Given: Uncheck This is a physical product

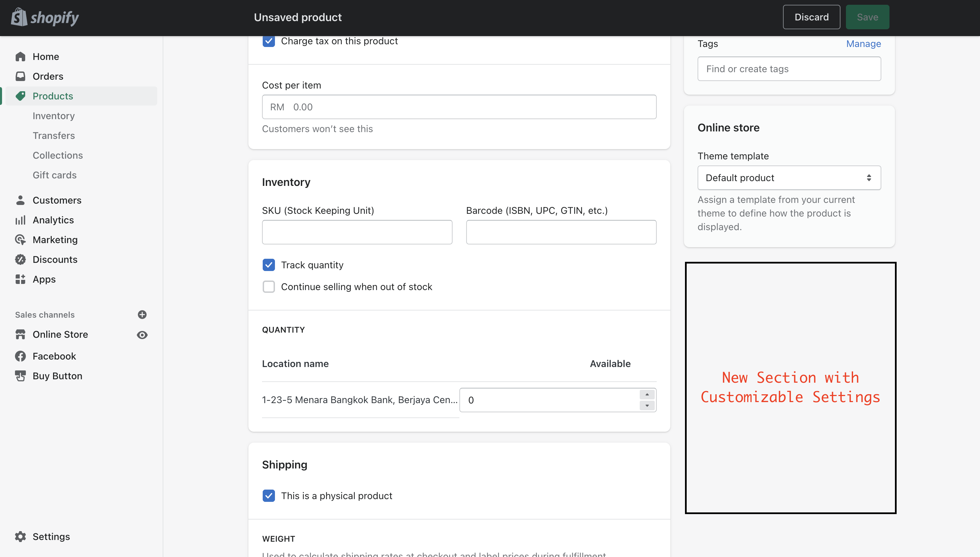Looking at the screenshot, I should pyautogui.click(x=269, y=495).
